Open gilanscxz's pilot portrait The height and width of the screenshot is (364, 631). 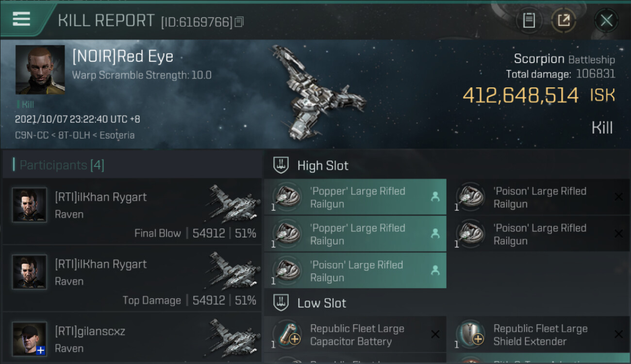coord(30,338)
